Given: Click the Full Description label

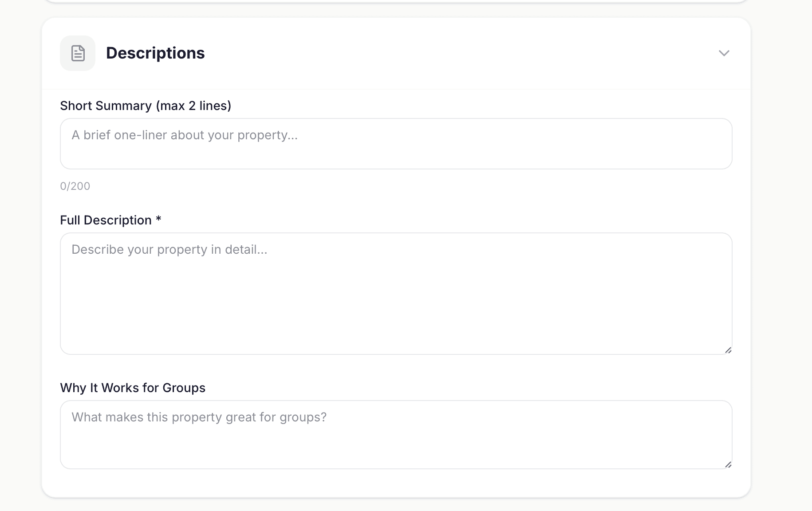Looking at the screenshot, I should point(106,220).
